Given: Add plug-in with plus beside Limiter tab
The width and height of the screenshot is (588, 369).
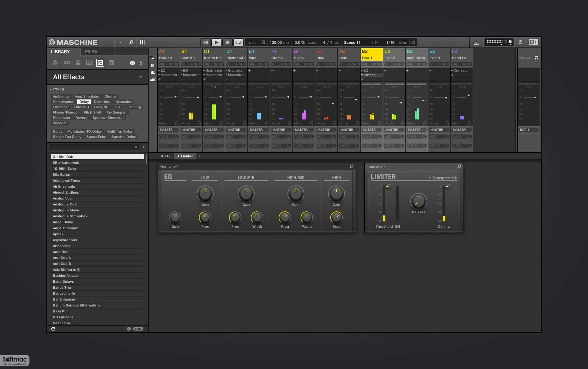Looking at the screenshot, I should 200,156.
